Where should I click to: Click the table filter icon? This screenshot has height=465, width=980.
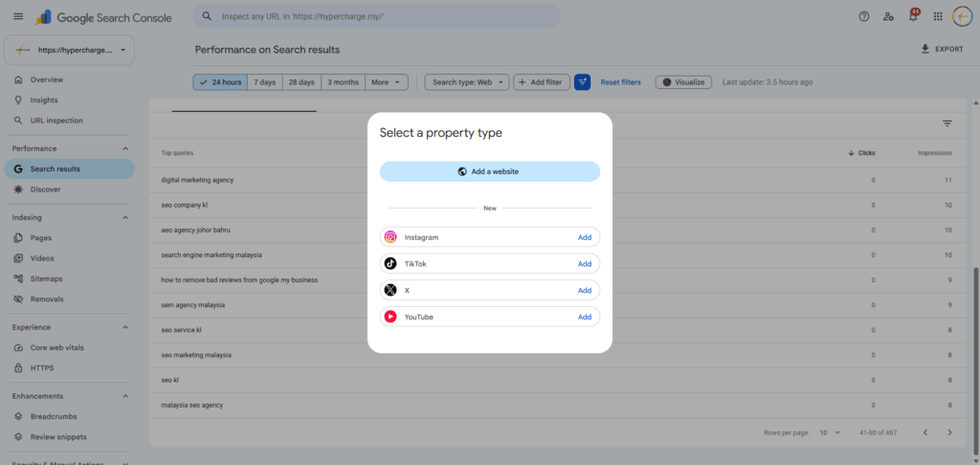click(947, 123)
